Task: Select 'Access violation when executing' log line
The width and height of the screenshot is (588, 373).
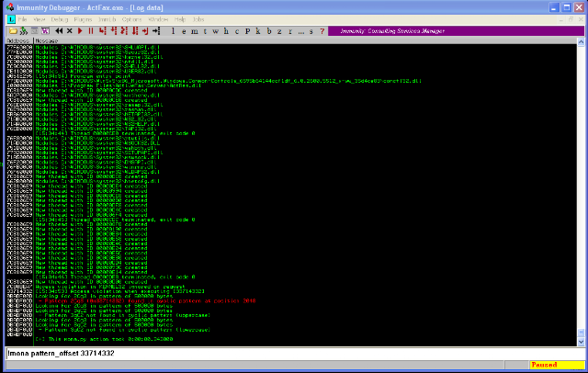Action: point(120,291)
